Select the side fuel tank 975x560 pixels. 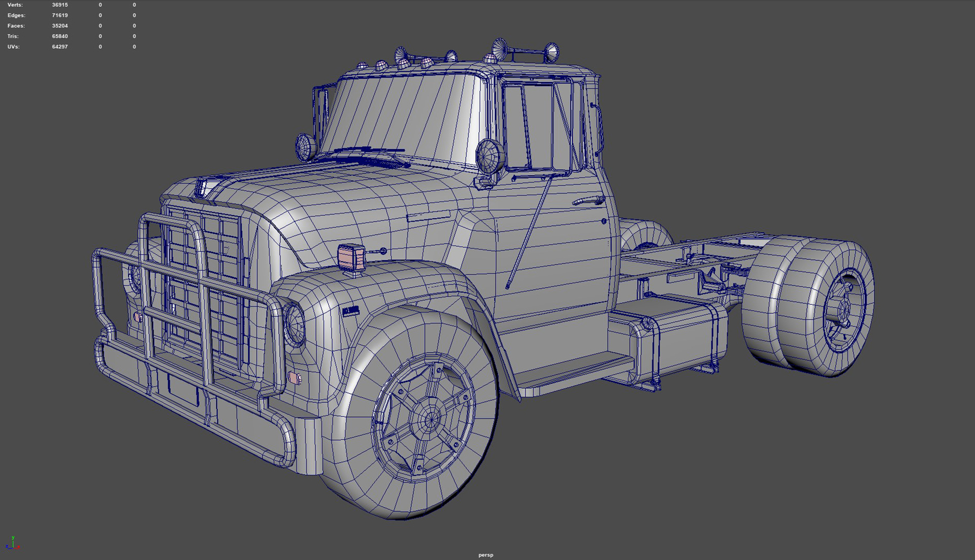tap(669, 340)
